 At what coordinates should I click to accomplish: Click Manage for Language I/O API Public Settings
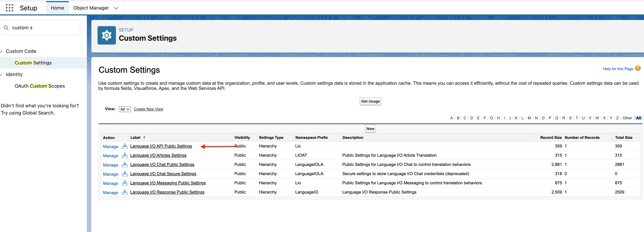tap(111, 146)
